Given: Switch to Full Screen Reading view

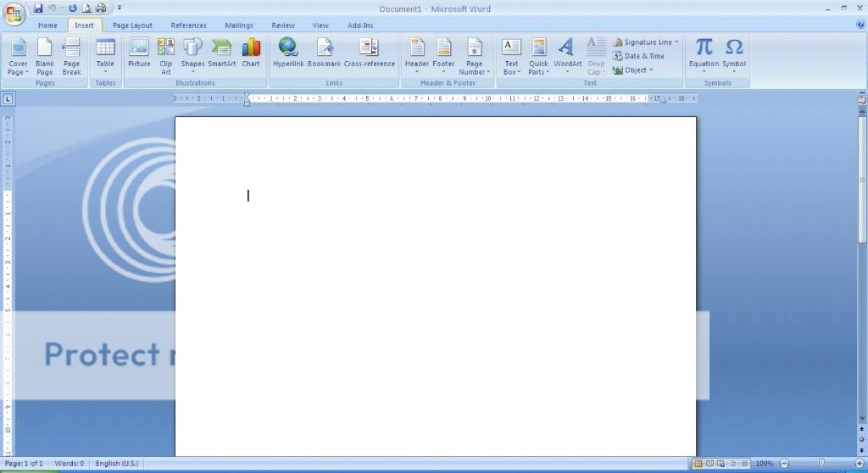Looking at the screenshot, I should 709,464.
